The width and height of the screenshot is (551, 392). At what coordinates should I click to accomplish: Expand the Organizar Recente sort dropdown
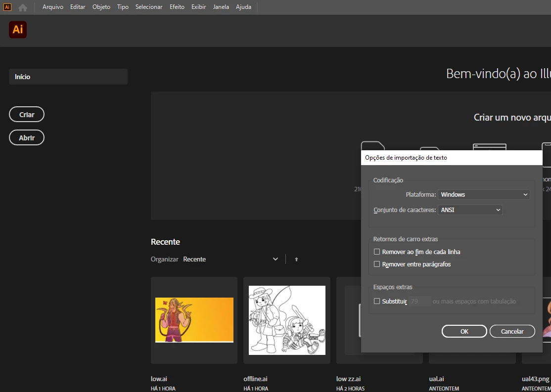231,259
